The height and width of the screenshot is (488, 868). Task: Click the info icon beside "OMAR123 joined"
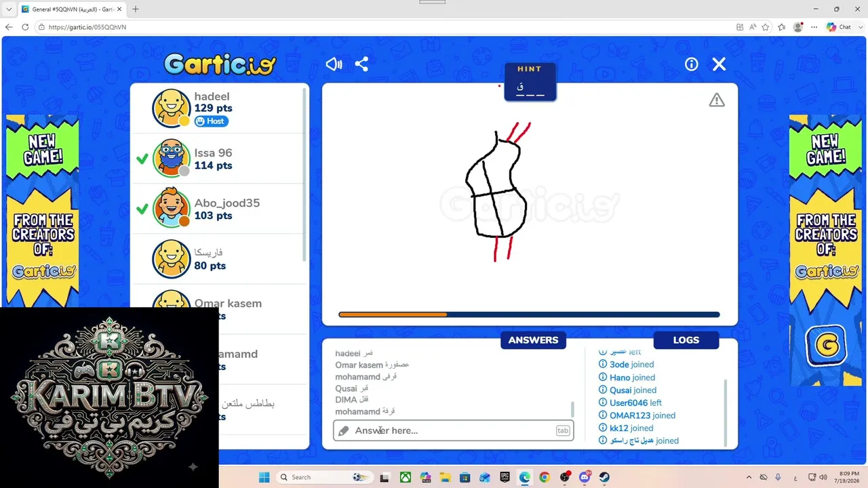(x=603, y=415)
